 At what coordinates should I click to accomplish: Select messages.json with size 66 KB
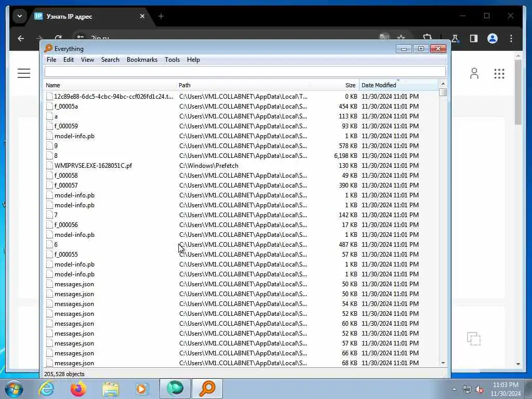pyautogui.click(x=74, y=353)
